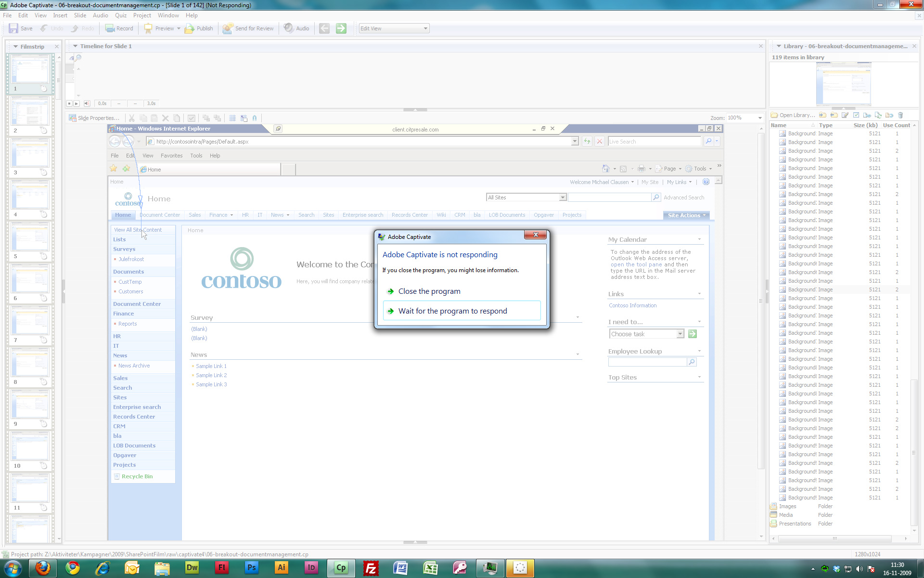Open the File menu in menu bar

pyautogui.click(x=7, y=15)
